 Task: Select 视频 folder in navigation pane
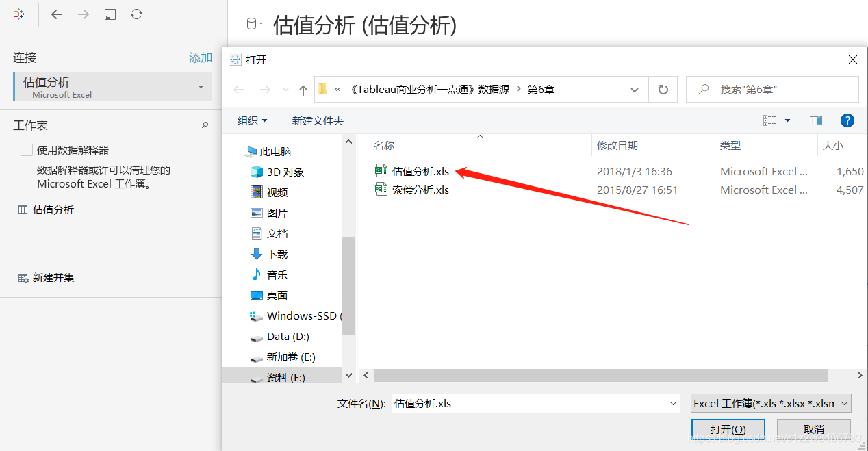(x=269, y=192)
